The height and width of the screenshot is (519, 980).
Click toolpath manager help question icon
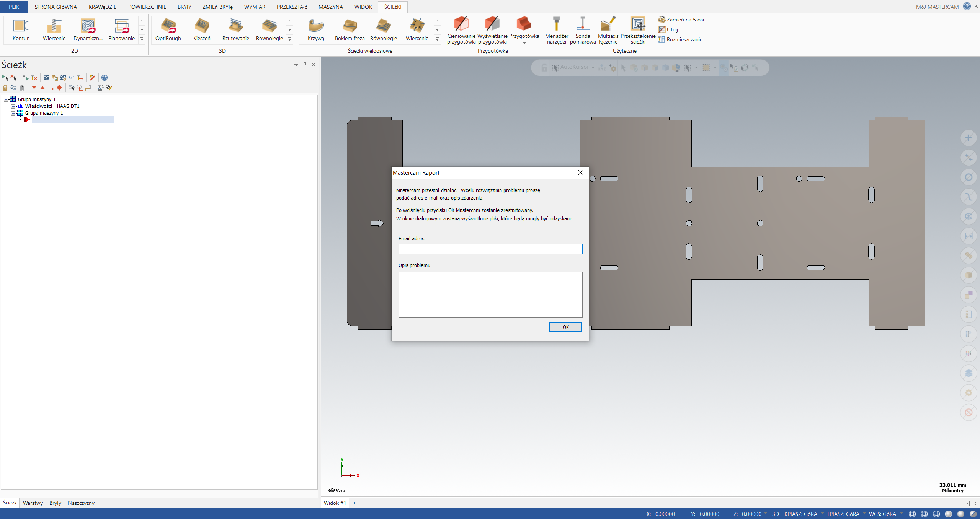[105, 78]
